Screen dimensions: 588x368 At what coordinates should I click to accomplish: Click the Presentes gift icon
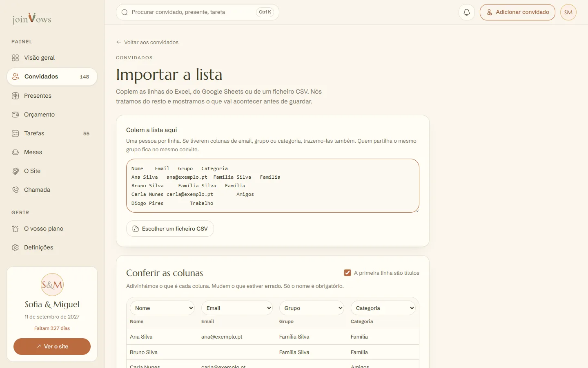click(16, 96)
